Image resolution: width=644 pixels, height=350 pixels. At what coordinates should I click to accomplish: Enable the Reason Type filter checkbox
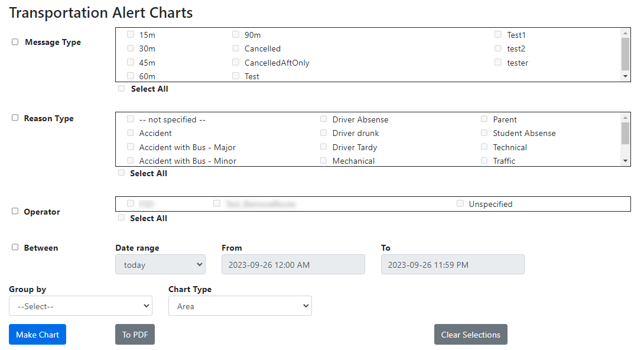[15, 118]
